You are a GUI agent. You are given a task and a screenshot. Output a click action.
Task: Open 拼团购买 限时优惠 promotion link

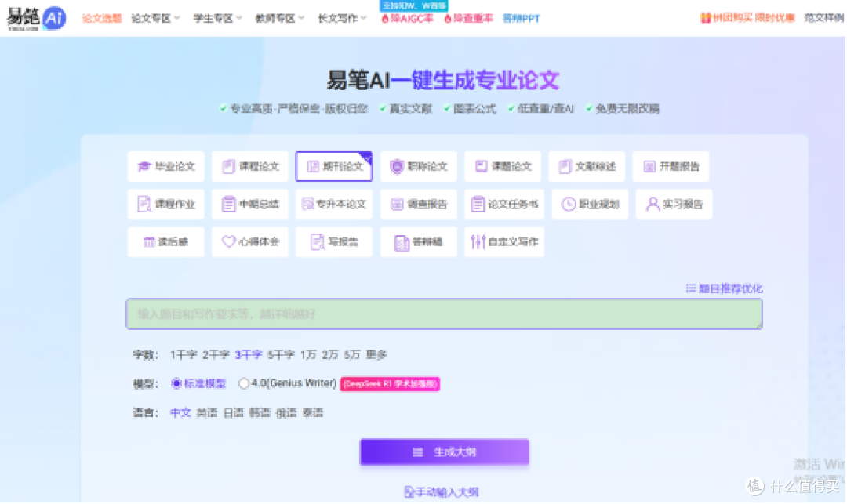click(747, 18)
